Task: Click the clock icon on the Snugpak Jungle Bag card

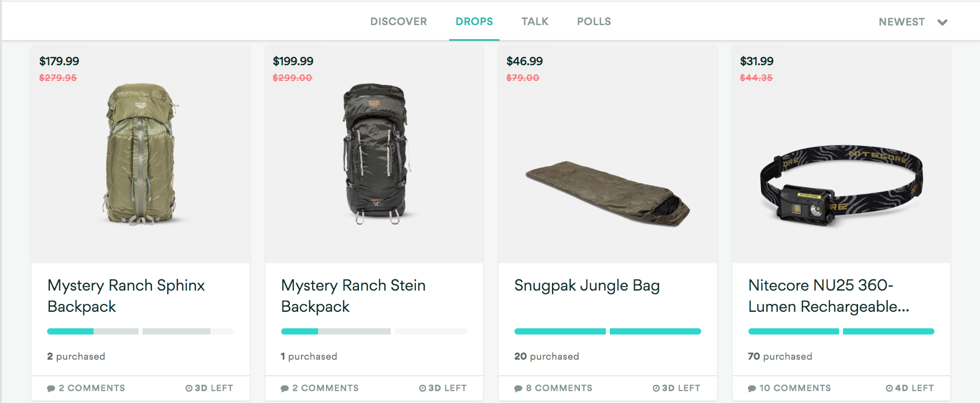Action: coord(656,388)
